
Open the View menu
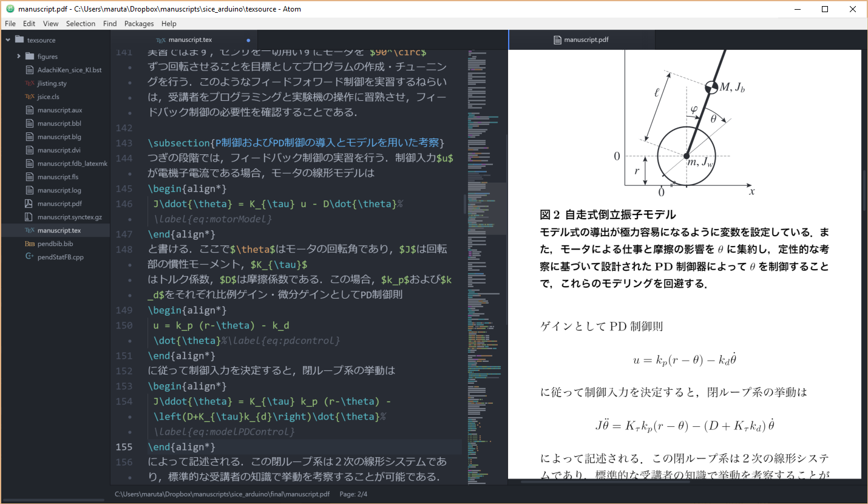pyautogui.click(x=51, y=24)
